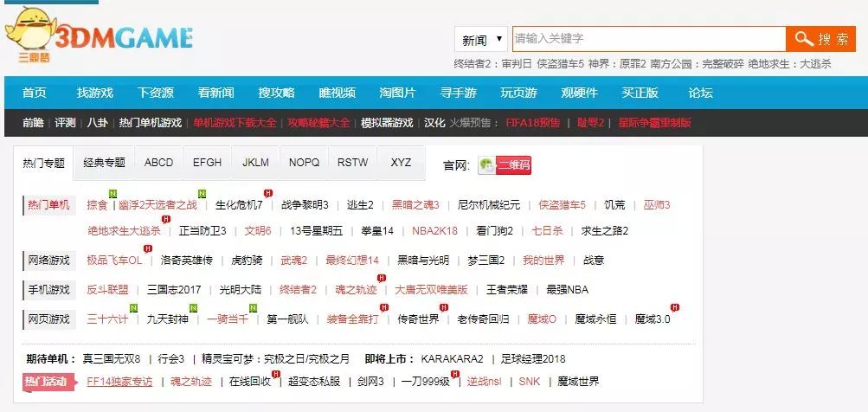Image resolution: width=868 pixels, height=412 pixels.
Task: Click the 热门单机 category label
Action: (x=48, y=205)
